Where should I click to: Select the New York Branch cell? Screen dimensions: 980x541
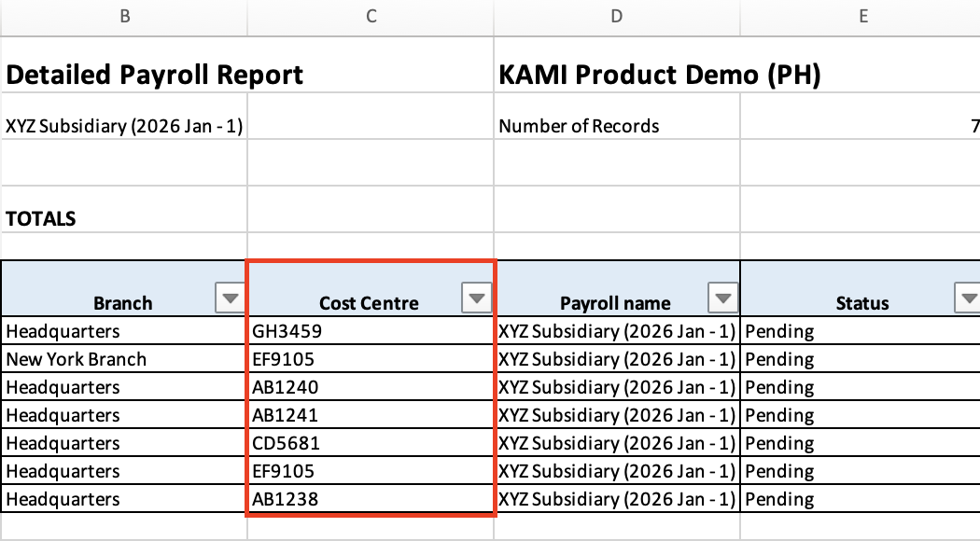(124, 358)
